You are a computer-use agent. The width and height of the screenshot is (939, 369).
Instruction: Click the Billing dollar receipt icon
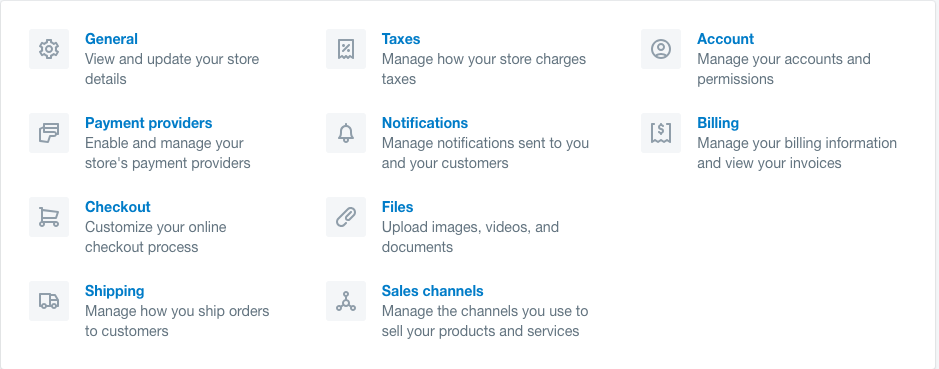(661, 133)
